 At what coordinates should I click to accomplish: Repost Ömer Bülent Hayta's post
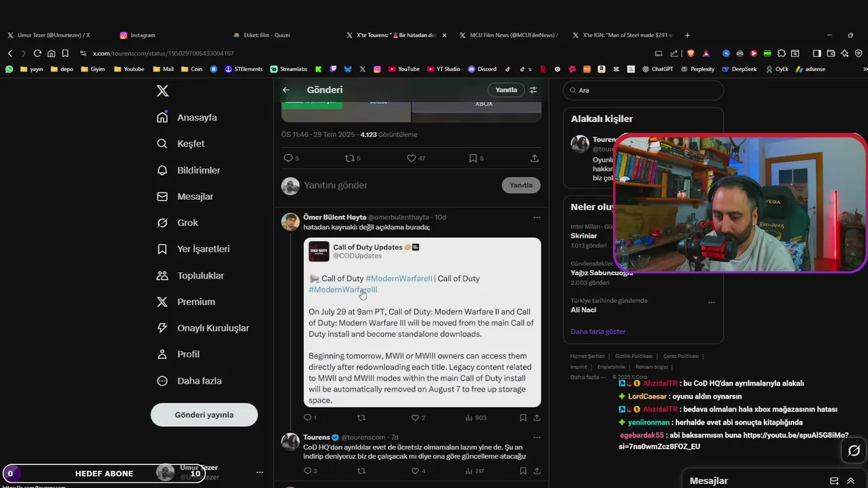tap(361, 418)
